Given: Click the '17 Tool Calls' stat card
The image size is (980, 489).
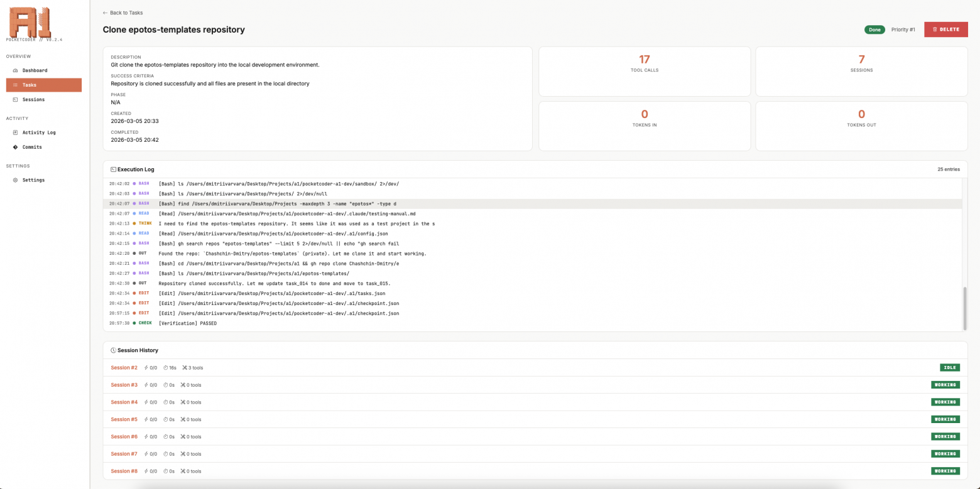Looking at the screenshot, I should [645, 71].
